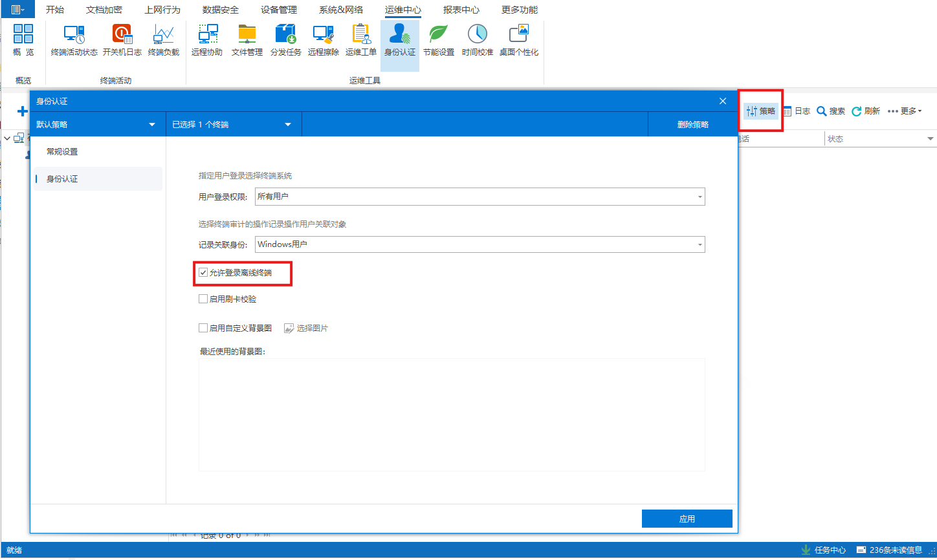The height and width of the screenshot is (560, 937).
Task: Enable 启用刷卡校验
Action: pyautogui.click(x=203, y=299)
